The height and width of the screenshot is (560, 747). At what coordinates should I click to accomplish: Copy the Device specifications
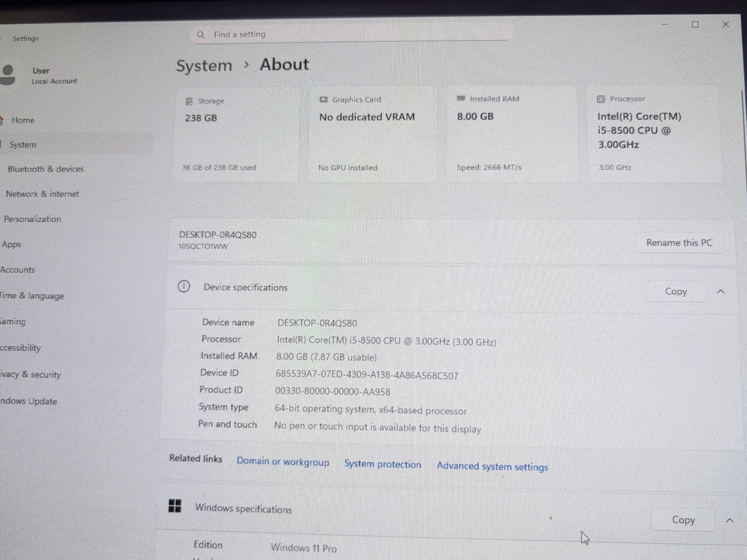coord(676,291)
